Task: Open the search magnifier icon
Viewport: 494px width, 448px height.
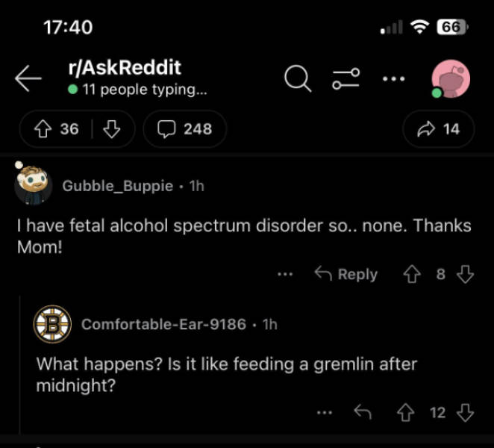Action: point(298,78)
